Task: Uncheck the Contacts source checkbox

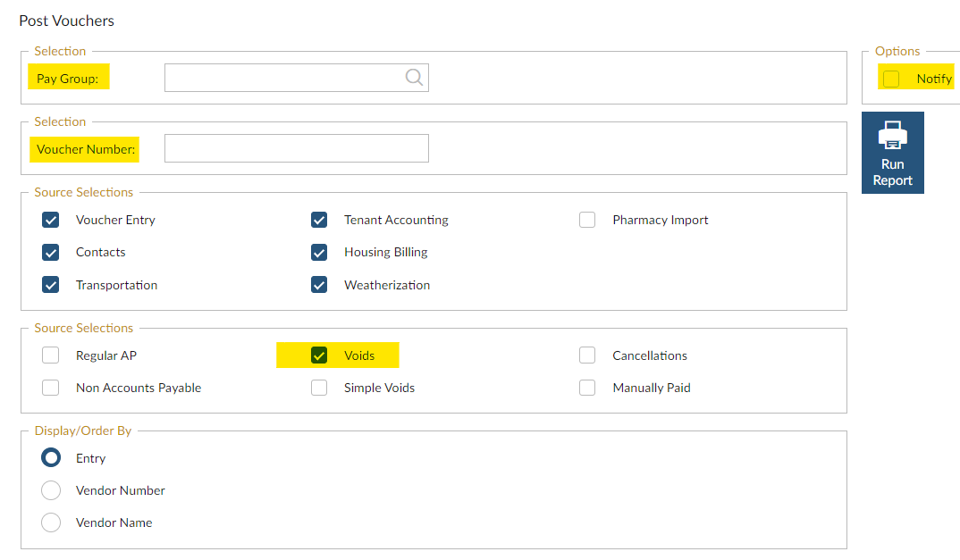Action: click(x=51, y=252)
